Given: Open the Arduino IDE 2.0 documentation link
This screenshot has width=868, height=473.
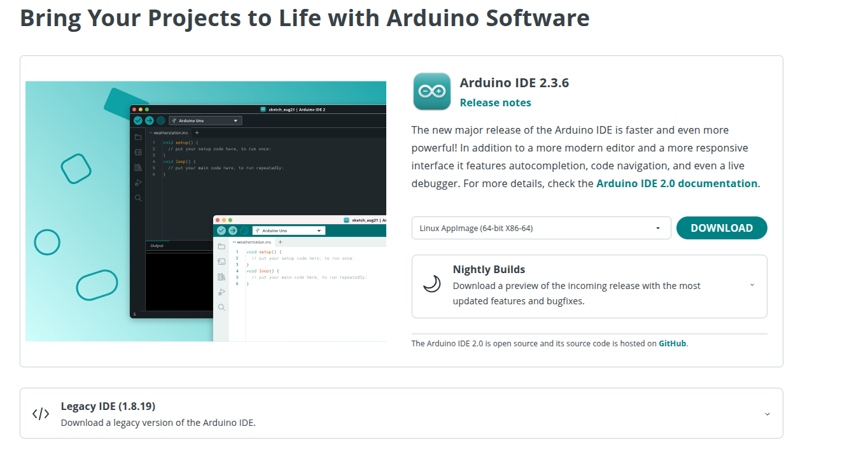Looking at the screenshot, I should [676, 183].
